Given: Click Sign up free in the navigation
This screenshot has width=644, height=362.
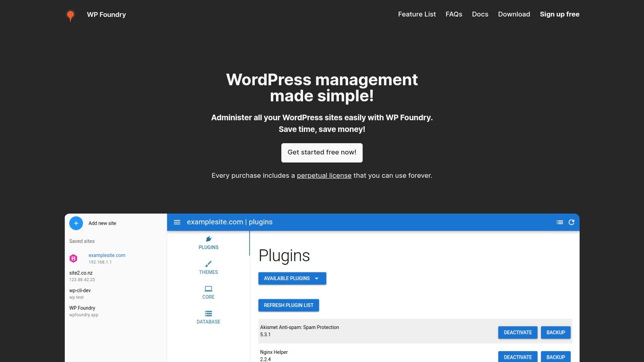Looking at the screenshot, I should [x=559, y=14].
